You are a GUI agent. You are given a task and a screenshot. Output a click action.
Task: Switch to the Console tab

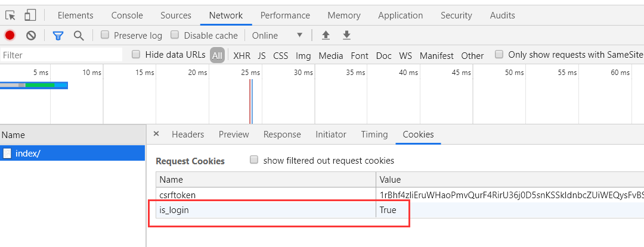127,15
